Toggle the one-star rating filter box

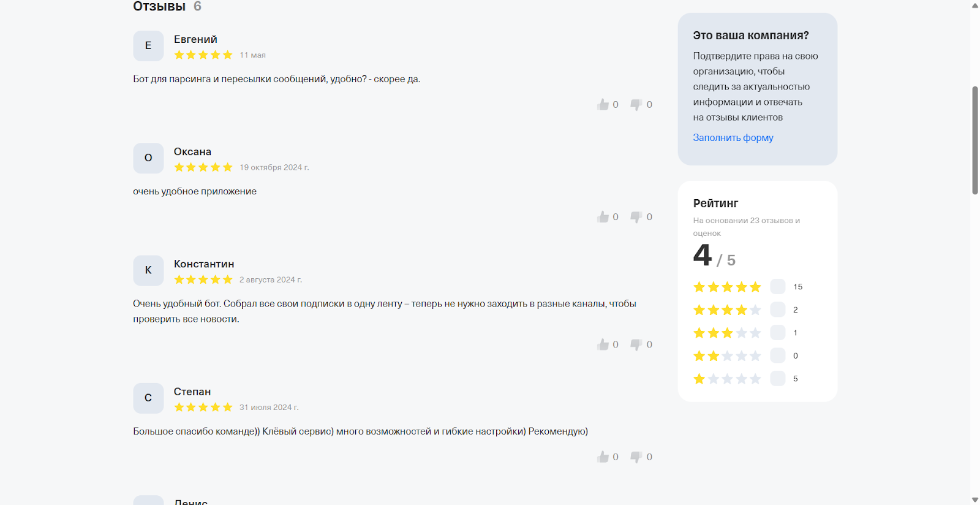pyautogui.click(x=777, y=379)
